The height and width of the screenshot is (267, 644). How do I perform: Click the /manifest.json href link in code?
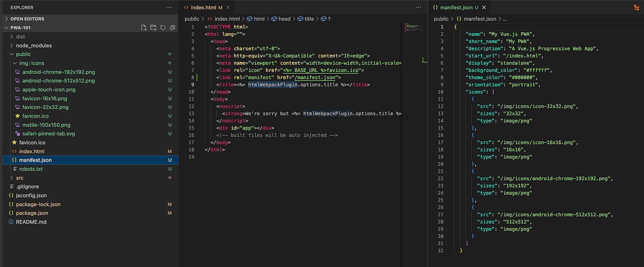click(x=315, y=77)
